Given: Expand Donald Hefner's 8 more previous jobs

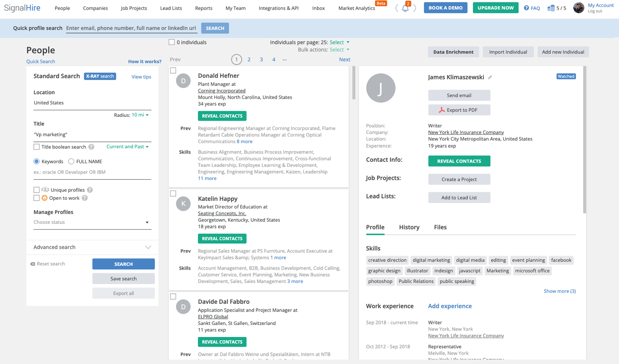Looking at the screenshot, I should pyautogui.click(x=245, y=141).
